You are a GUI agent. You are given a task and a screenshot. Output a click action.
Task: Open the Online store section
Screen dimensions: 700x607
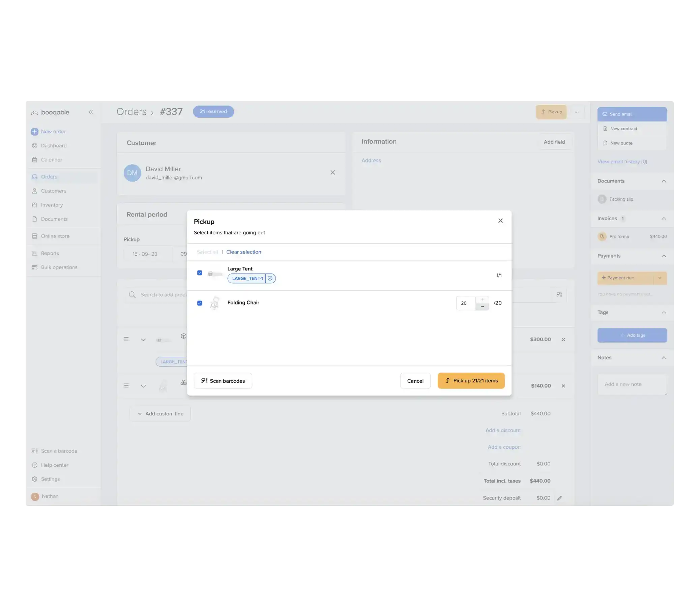coord(55,236)
